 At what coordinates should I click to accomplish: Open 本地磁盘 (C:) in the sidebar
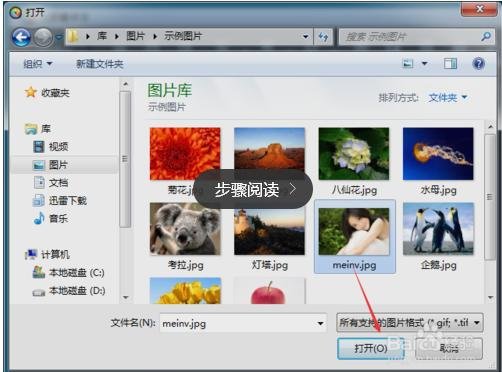pos(77,273)
